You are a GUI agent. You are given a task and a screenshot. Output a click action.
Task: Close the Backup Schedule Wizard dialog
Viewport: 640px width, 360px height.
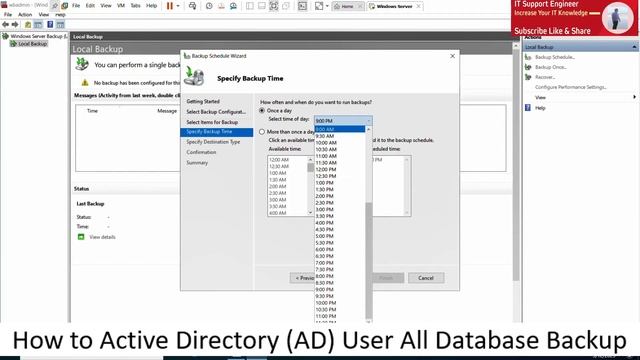(452, 56)
